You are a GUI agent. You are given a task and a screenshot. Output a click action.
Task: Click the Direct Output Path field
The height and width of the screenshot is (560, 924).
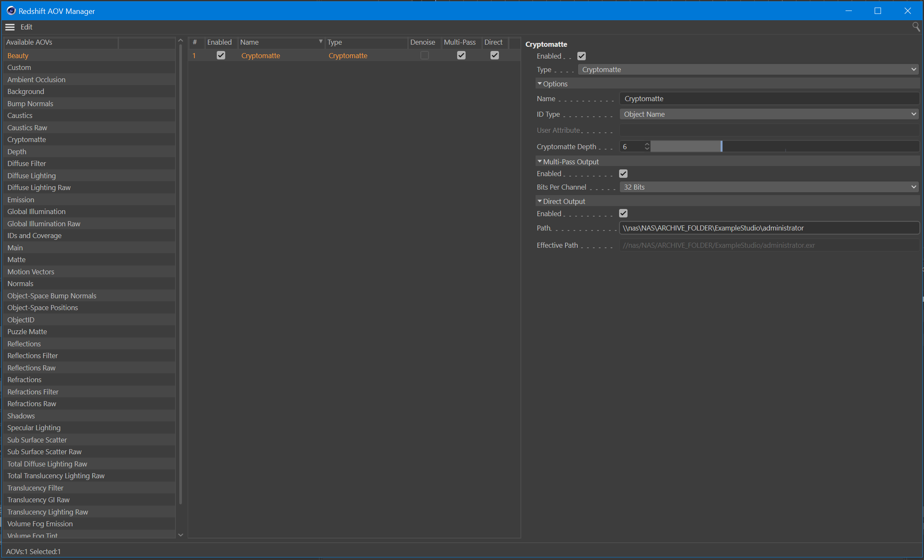tap(769, 228)
